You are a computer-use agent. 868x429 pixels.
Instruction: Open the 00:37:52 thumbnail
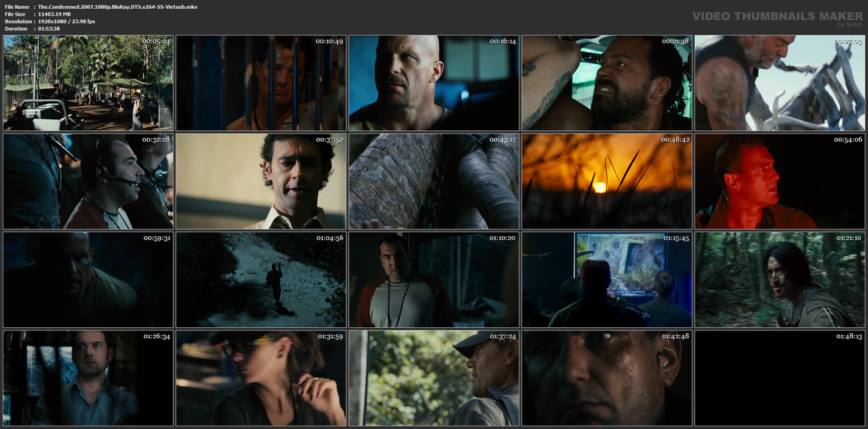(x=261, y=181)
